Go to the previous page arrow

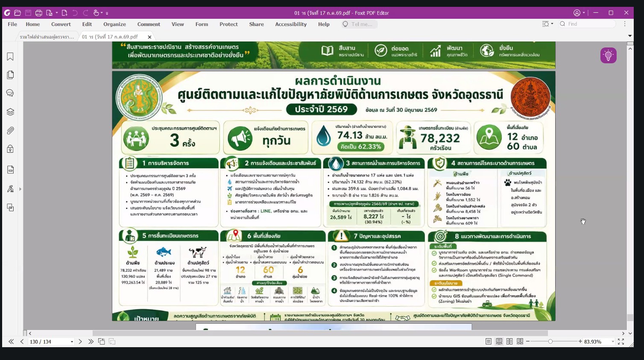(x=22, y=342)
